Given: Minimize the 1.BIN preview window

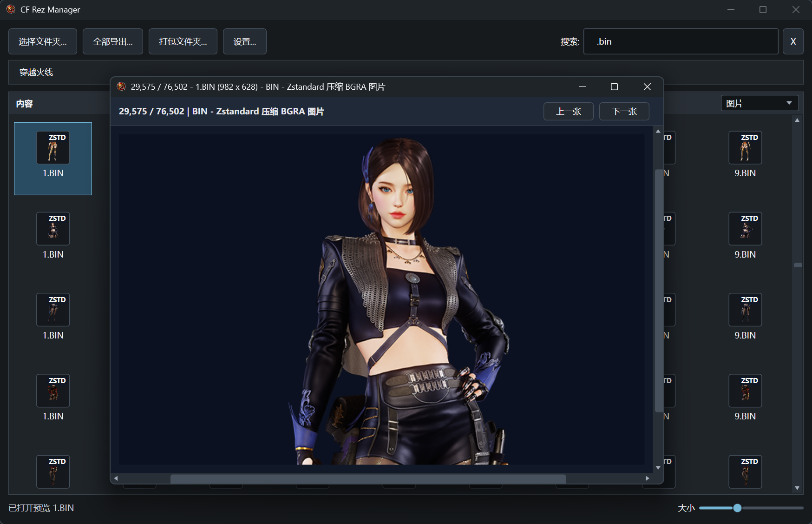Looking at the screenshot, I should click(x=582, y=87).
